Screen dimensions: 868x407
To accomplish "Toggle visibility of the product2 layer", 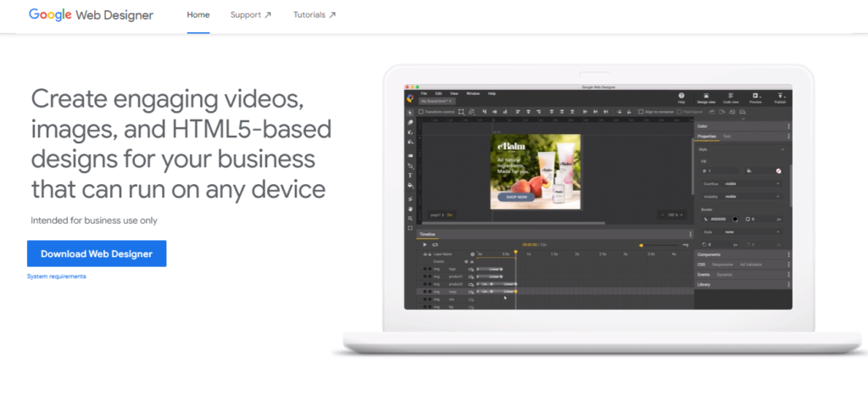I will pyautogui.click(x=425, y=284).
